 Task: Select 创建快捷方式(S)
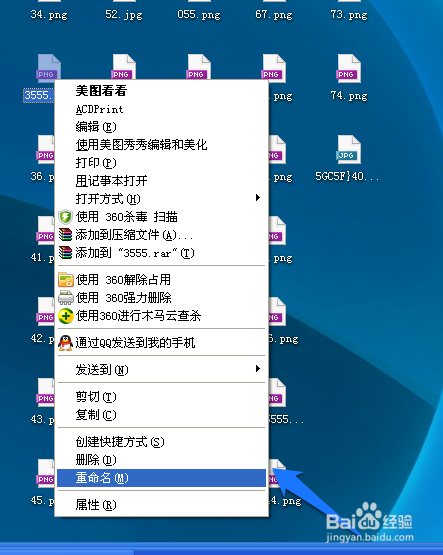pos(120,442)
